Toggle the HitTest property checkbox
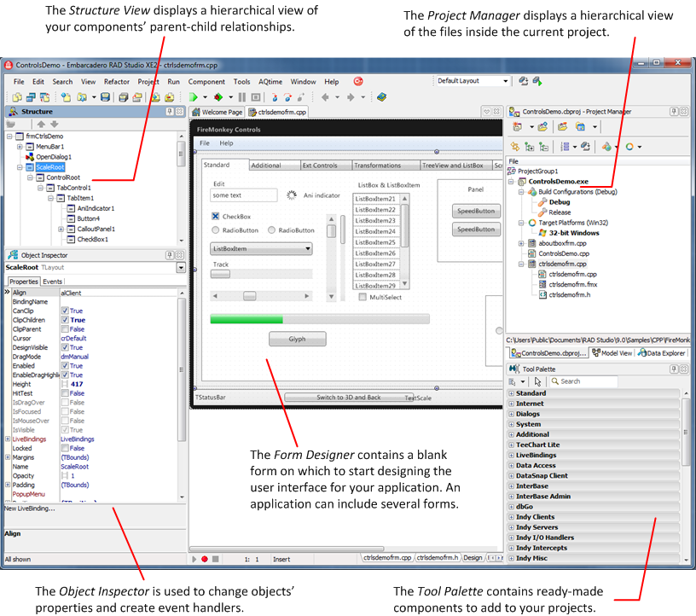This screenshot has width=696, height=616. (x=65, y=393)
